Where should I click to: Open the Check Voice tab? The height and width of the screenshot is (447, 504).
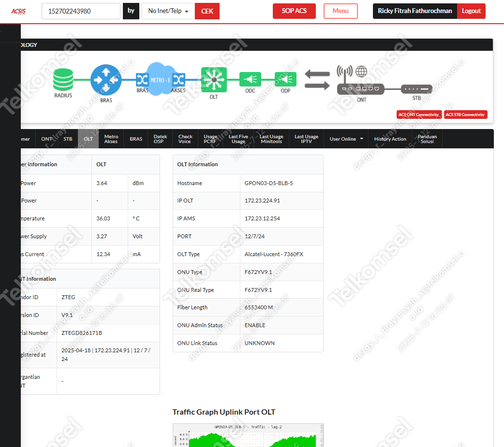tap(185, 139)
